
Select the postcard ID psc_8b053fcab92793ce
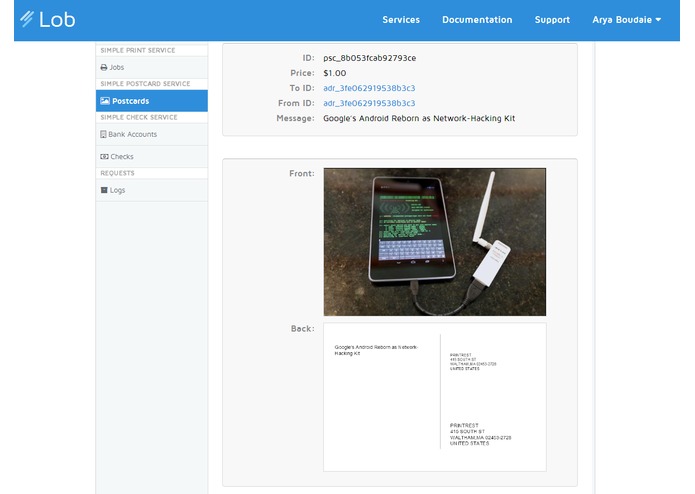(x=370, y=58)
